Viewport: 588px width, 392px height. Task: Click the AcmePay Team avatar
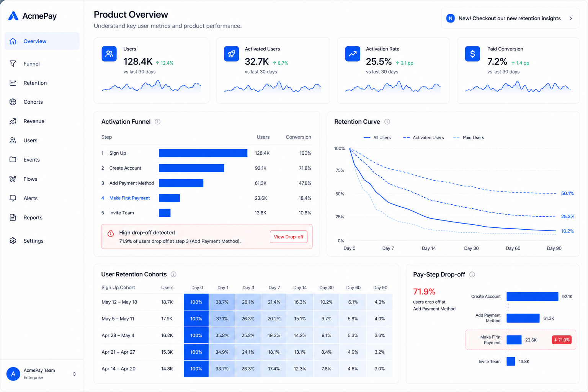13,374
